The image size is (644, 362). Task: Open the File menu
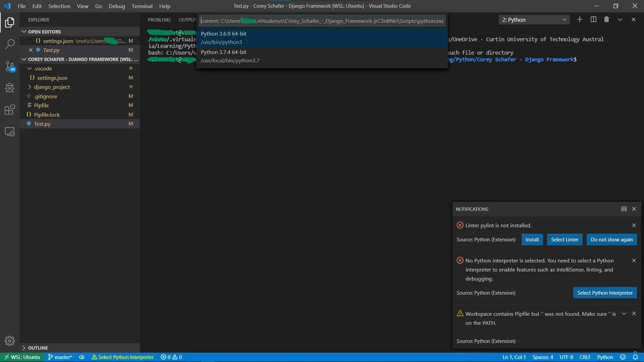click(22, 6)
